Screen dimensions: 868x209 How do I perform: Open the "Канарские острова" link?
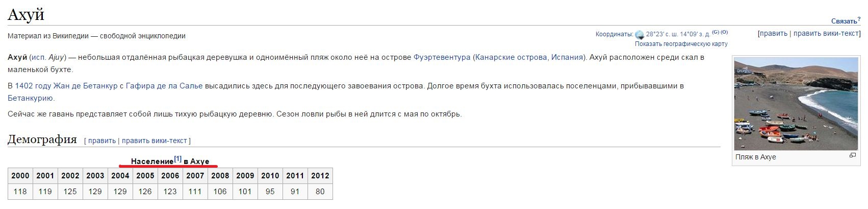tap(511, 57)
